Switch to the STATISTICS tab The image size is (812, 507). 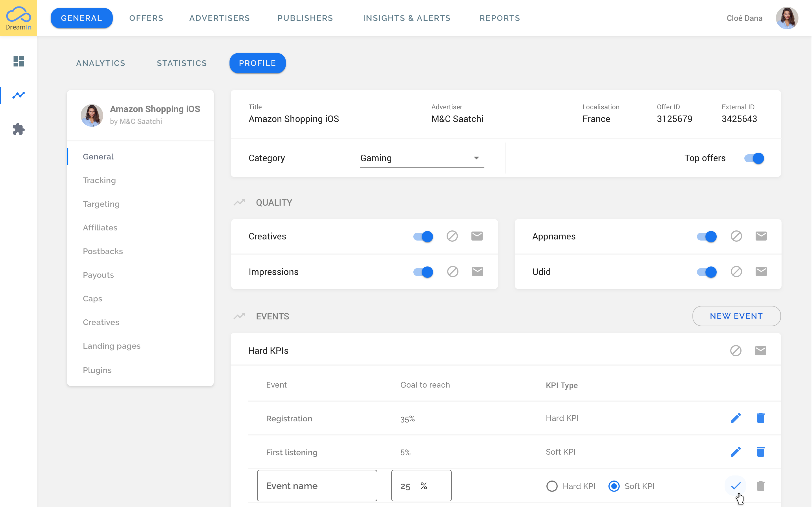pyautogui.click(x=182, y=63)
